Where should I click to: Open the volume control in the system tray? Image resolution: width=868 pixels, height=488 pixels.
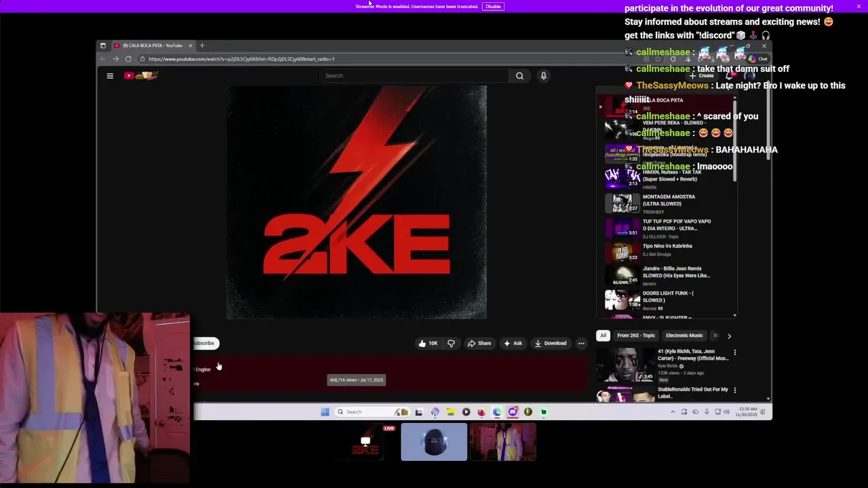(726, 412)
